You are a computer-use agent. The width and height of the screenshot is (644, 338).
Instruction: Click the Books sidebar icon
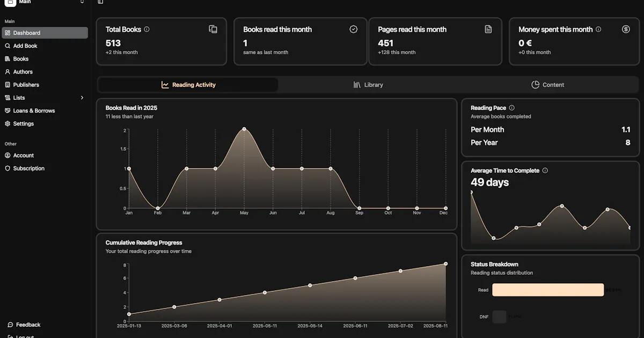pos(8,58)
